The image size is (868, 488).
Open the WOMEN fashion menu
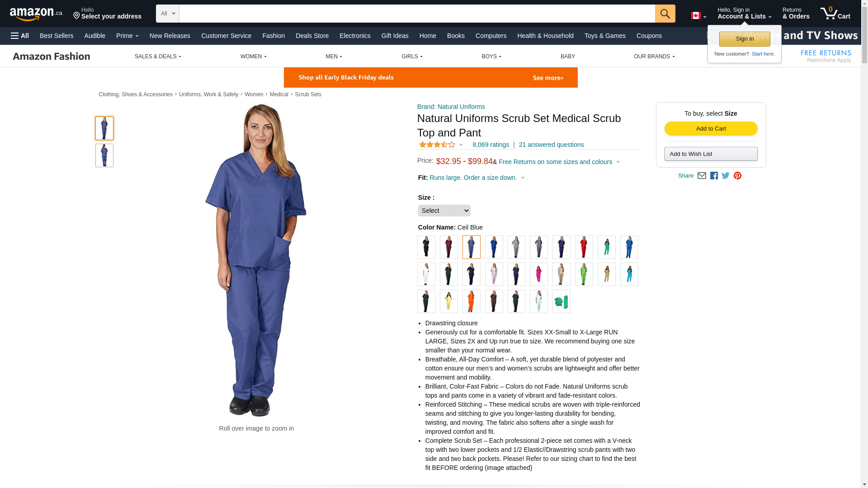[254, 56]
